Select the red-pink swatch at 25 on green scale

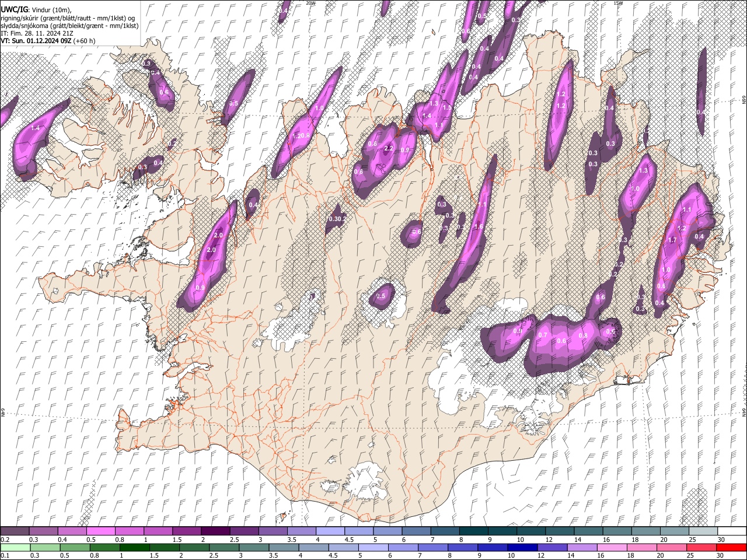[x=701, y=548]
